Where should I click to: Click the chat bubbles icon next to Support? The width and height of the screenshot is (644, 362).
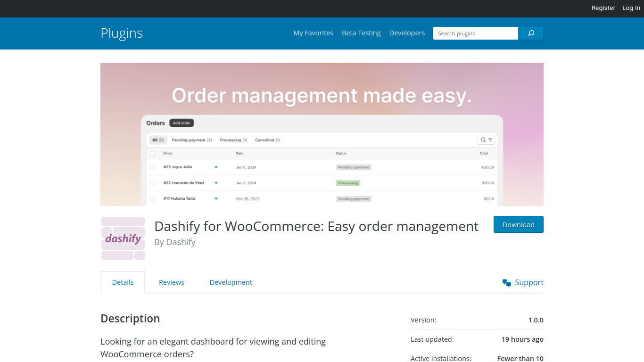coord(506,282)
